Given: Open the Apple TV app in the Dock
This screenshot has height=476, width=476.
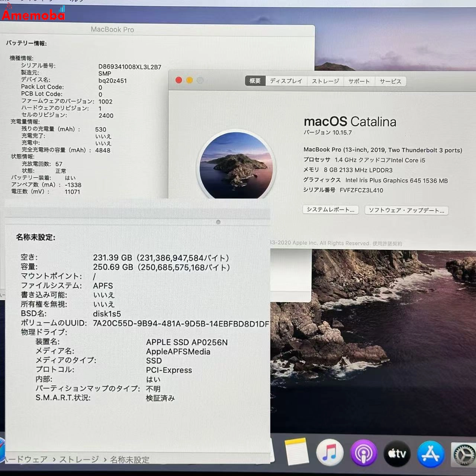Looking at the screenshot, I should (397, 453).
